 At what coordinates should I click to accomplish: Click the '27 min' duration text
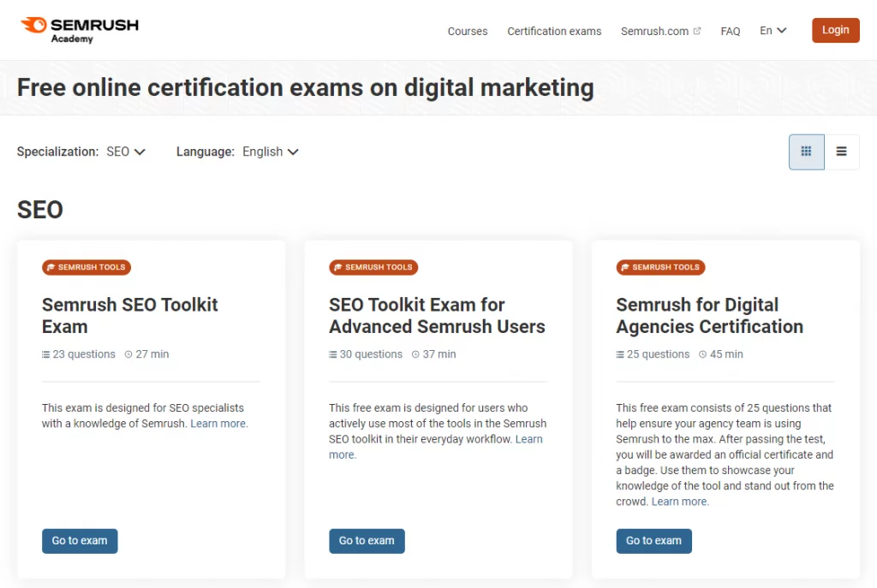coord(152,354)
